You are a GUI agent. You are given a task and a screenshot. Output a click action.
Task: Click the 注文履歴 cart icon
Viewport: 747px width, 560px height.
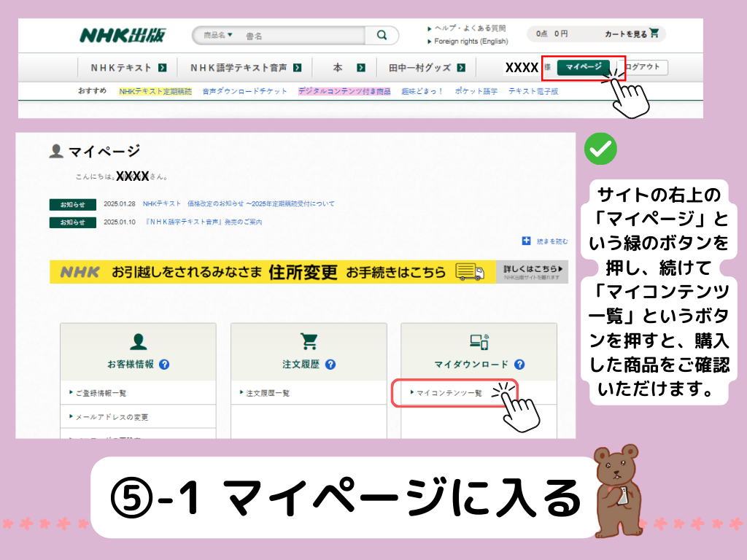[x=309, y=341]
